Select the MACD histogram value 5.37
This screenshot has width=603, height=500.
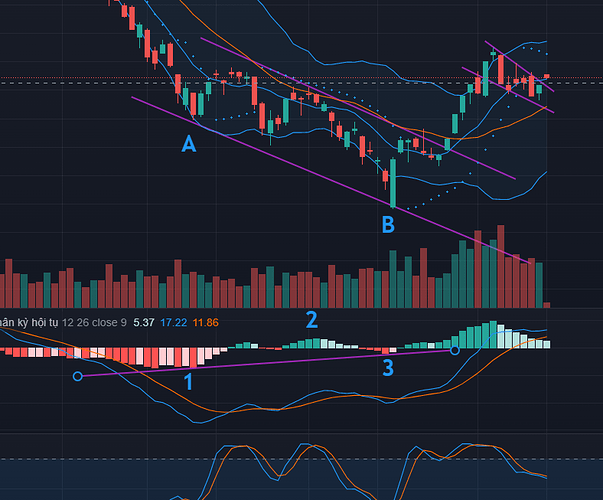(x=144, y=322)
